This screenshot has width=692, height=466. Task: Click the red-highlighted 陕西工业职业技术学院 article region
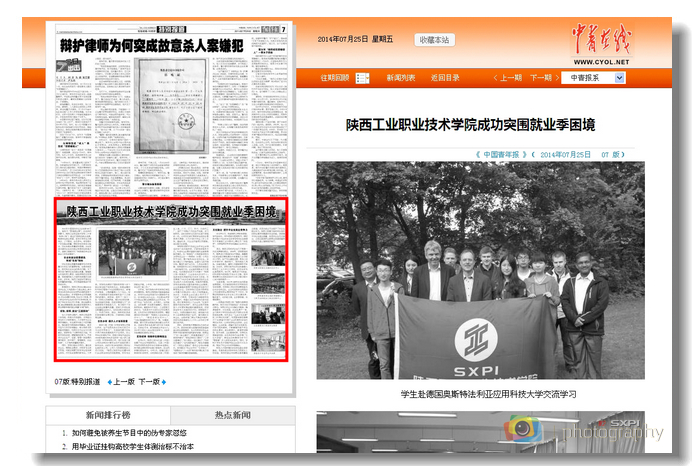pyautogui.click(x=170, y=280)
